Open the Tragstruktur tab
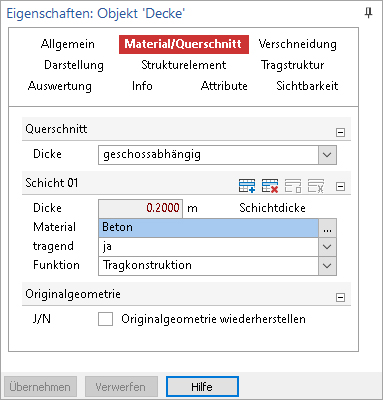This screenshot has width=383, height=400. (x=292, y=65)
